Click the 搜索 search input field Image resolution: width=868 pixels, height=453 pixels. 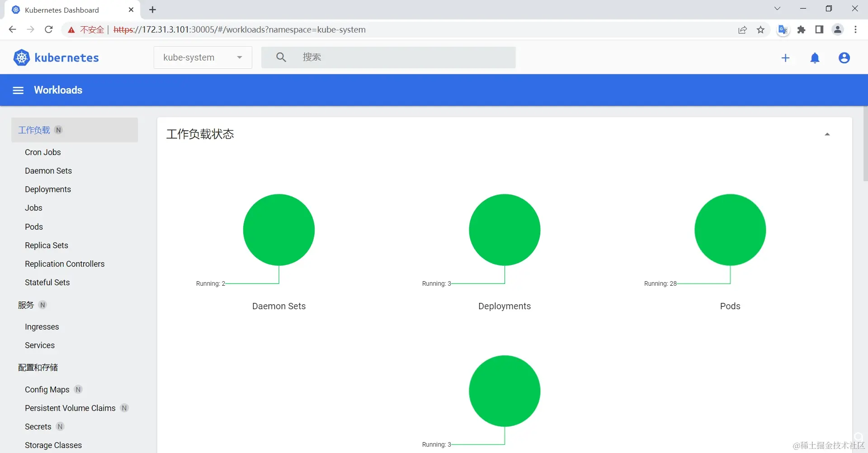click(388, 57)
